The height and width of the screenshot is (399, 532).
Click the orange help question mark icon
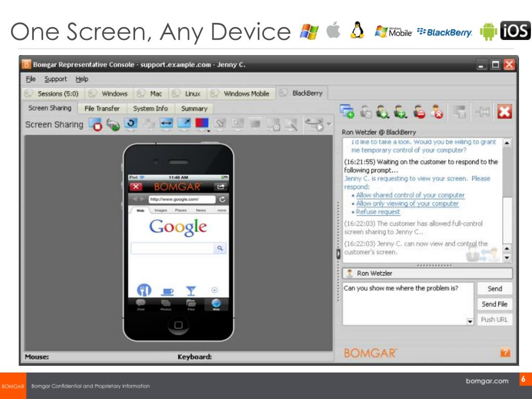coord(505,353)
